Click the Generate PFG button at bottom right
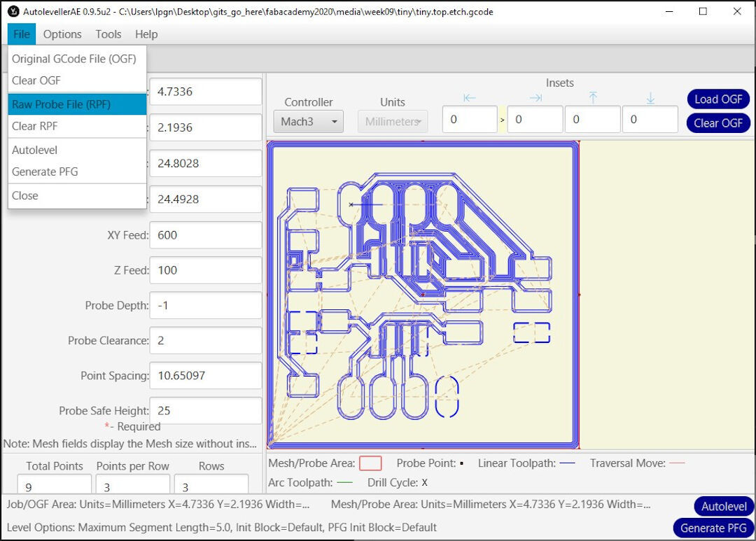This screenshot has width=756, height=541. 713,528
